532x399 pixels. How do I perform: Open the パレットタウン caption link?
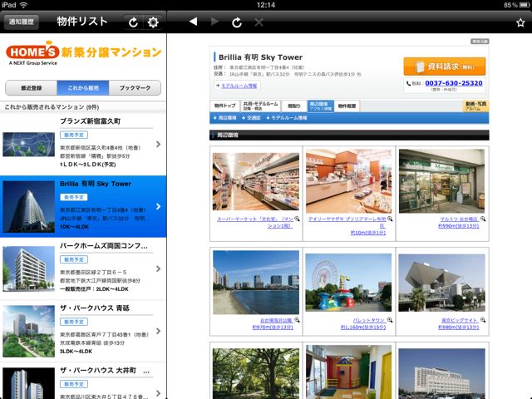tap(363, 323)
